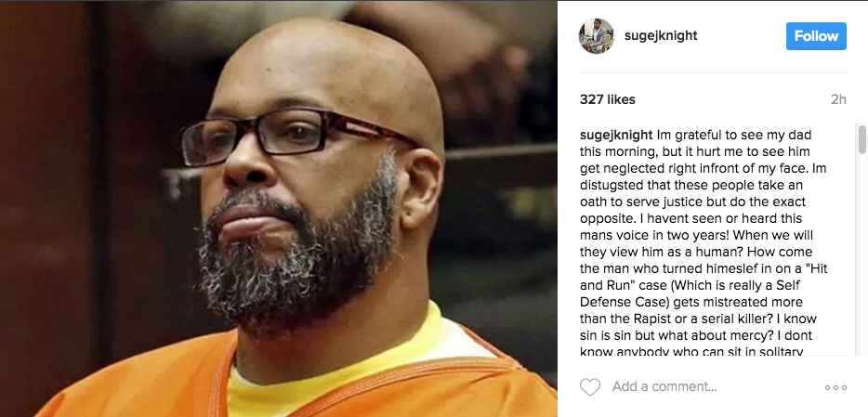Open sugejknight username in the post header

click(661, 36)
